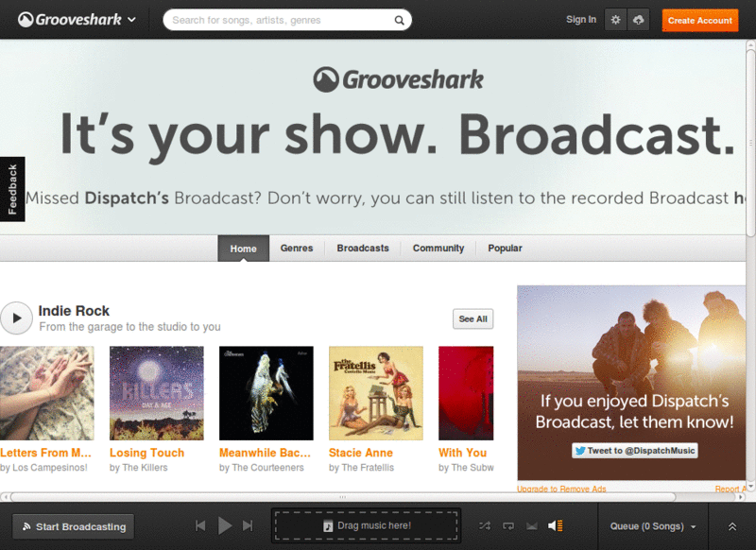The width and height of the screenshot is (756, 550).
Task: Open the Los Campesinos! album cover
Action: (x=46, y=393)
